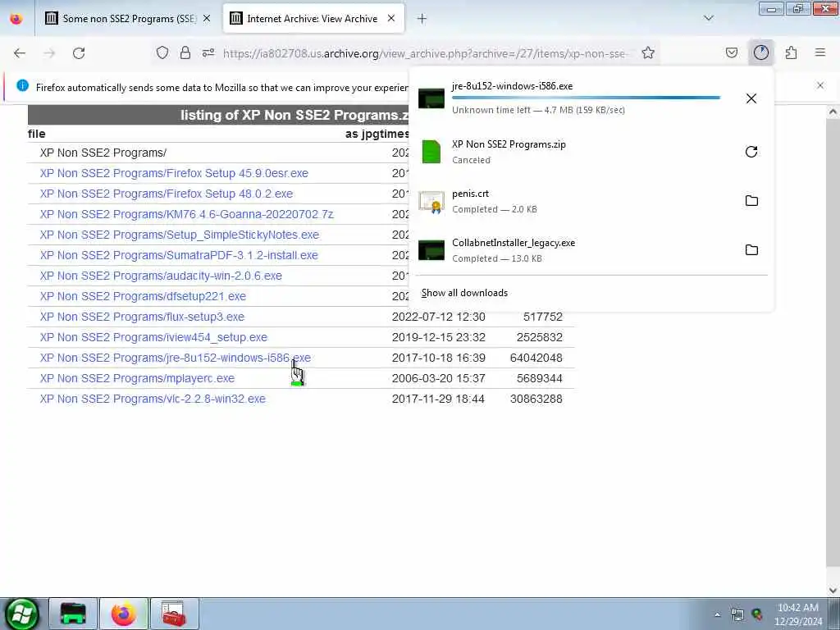Open the Firefox application menu
The width and height of the screenshot is (840, 630).
pos(820,52)
